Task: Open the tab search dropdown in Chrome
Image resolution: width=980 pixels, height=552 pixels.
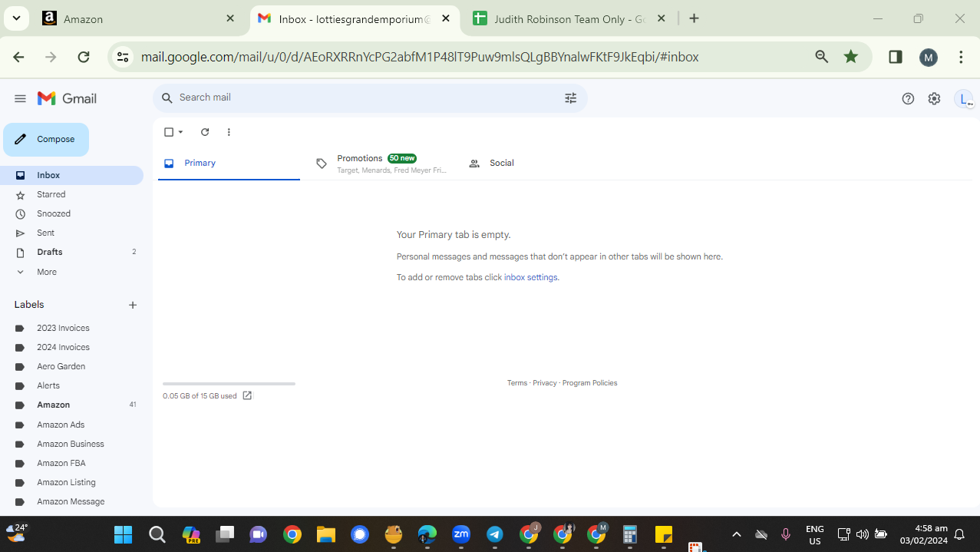Action: tap(16, 18)
